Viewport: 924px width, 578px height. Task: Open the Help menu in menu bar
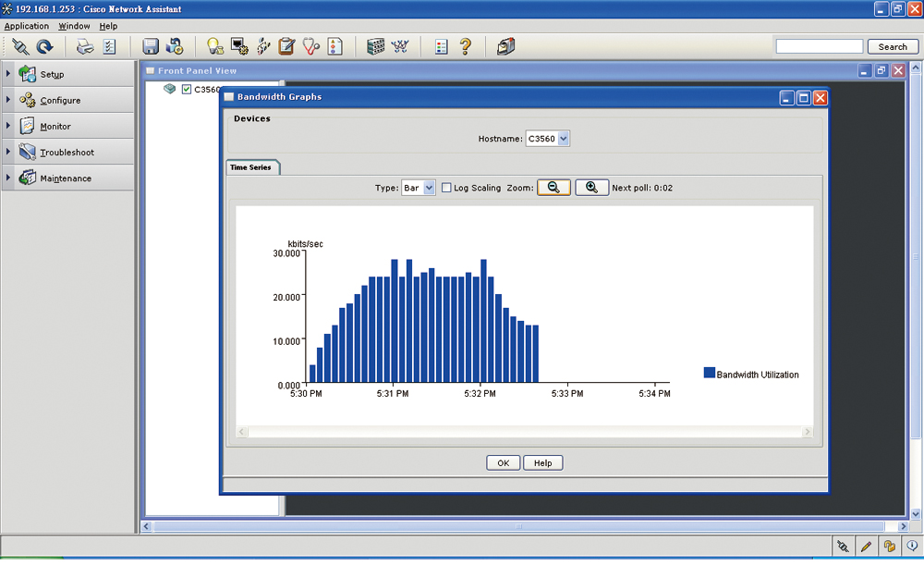click(x=108, y=26)
